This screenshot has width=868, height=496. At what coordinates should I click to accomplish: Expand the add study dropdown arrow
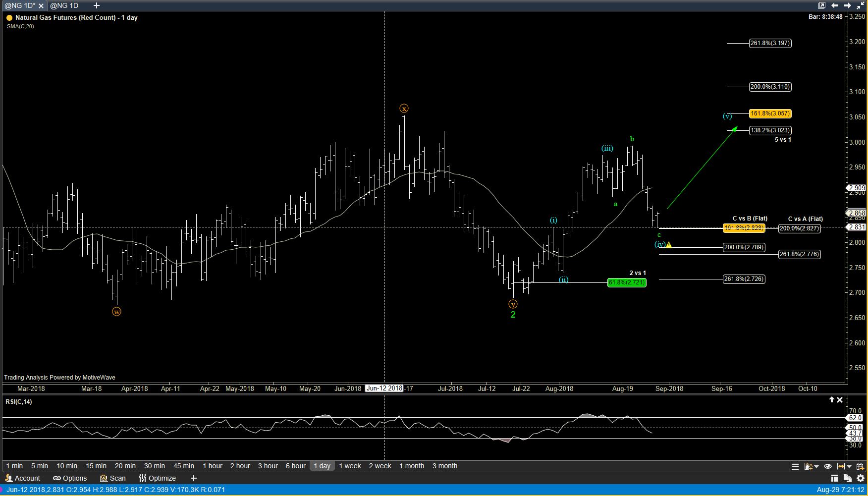pyautogui.click(x=816, y=467)
